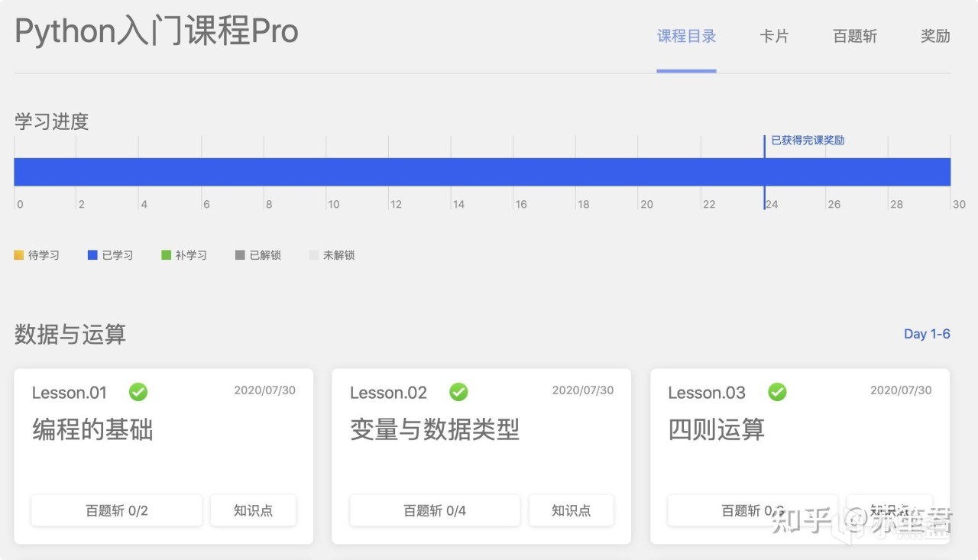Screen dimensions: 978x560
Task: Switch to the 卡片 tab
Action: [x=774, y=36]
